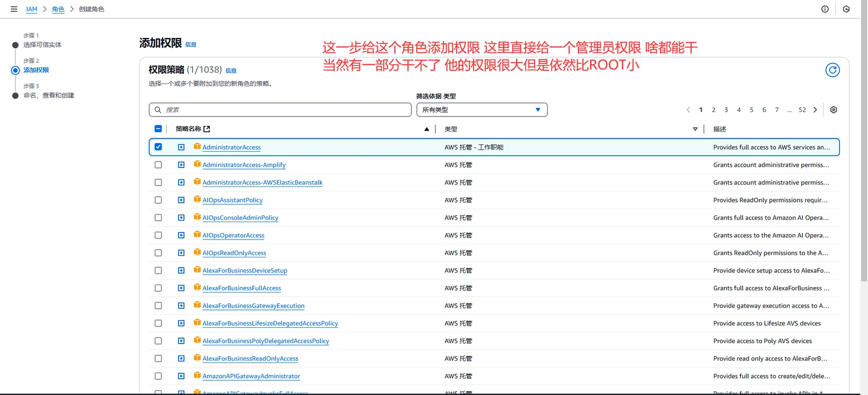Check the AIOpsOperatorAccess checkbox
Screen dimensions: 868x395
158,235
